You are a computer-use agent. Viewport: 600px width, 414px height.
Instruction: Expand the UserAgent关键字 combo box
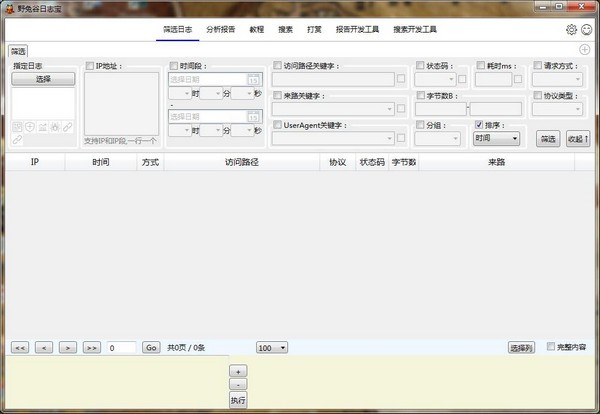click(x=333, y=138)
